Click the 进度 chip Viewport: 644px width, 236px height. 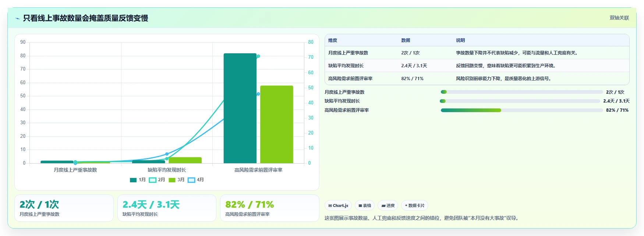point(388,205)
